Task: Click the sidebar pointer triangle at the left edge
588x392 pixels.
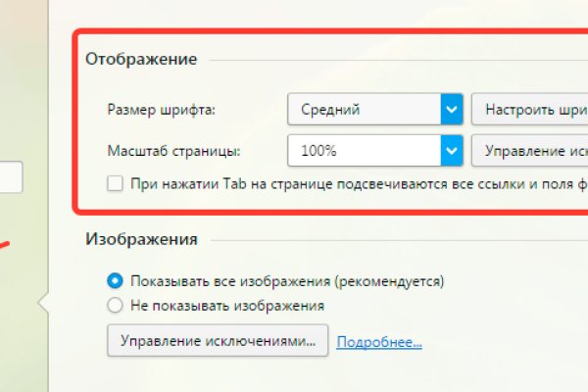Action: coord(41,304)
